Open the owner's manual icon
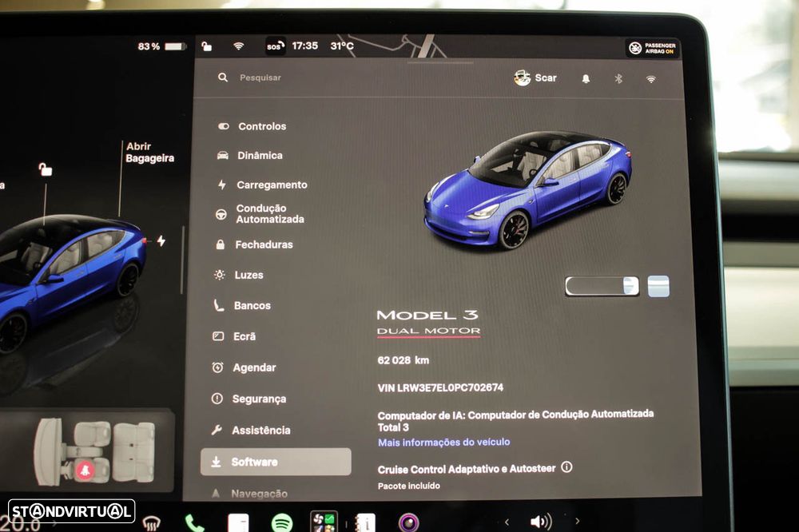This screenshot has width=799, height=532. [x=365, y=523]
